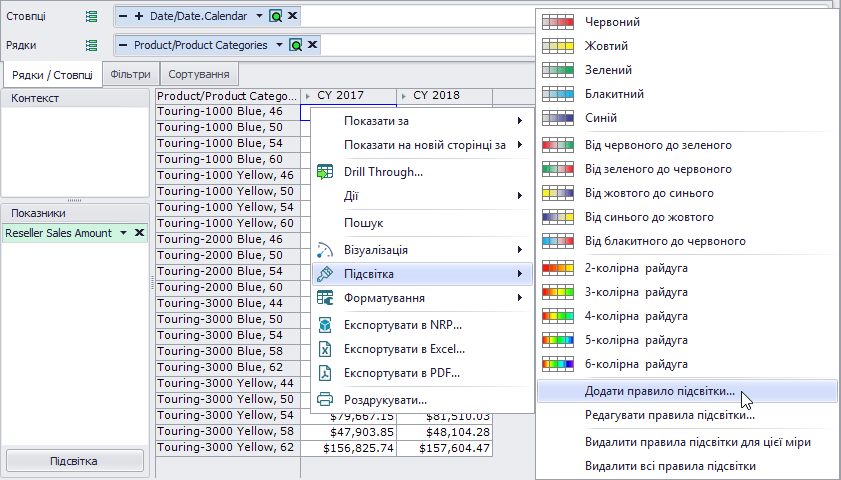Click the Візуалізація gauge icon
This screenshot has width=841, height=480.
(325, 250)
